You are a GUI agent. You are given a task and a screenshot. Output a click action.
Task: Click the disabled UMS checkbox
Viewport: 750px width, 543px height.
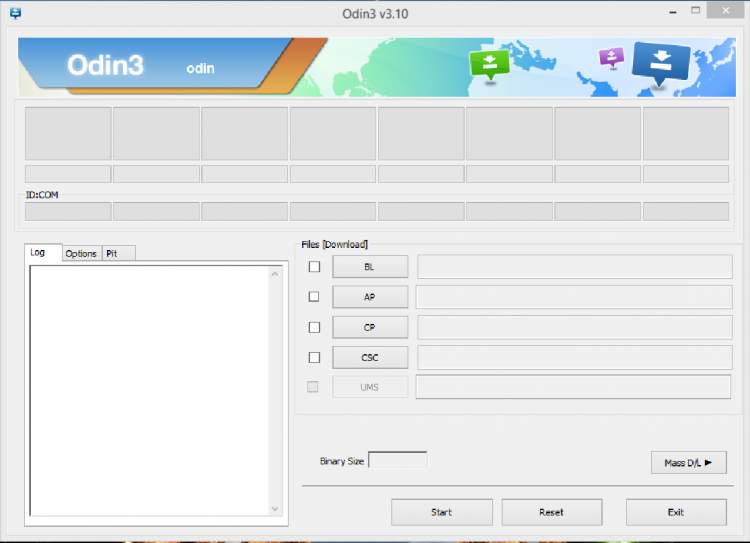(312, 387)
